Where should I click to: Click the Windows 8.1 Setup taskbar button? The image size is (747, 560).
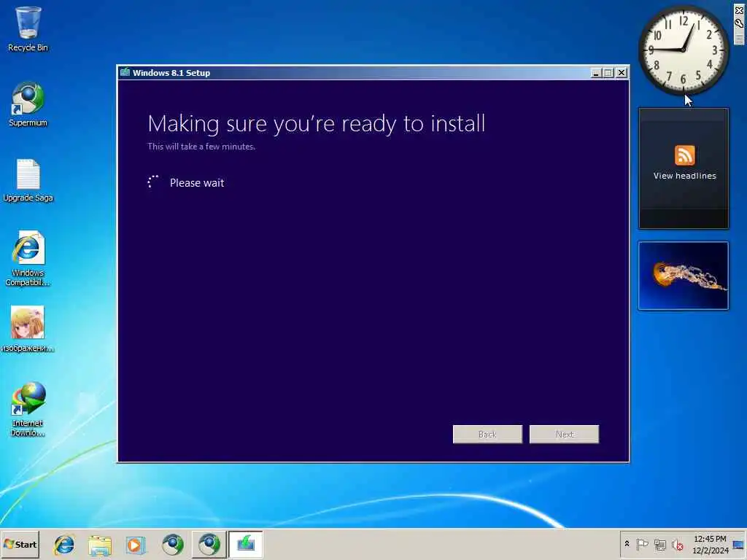246,544
